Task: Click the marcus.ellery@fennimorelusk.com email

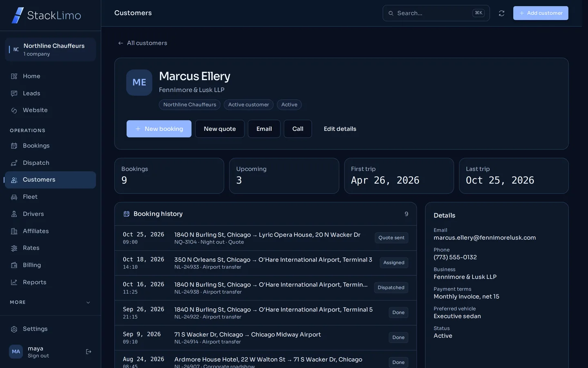Action: (485, 238)
